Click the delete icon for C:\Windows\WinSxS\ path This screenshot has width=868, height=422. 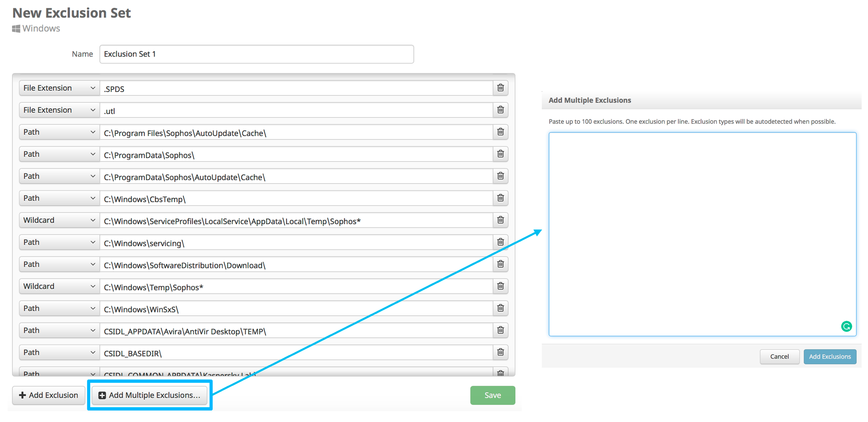pyautogui.click(x=500, y=309)
